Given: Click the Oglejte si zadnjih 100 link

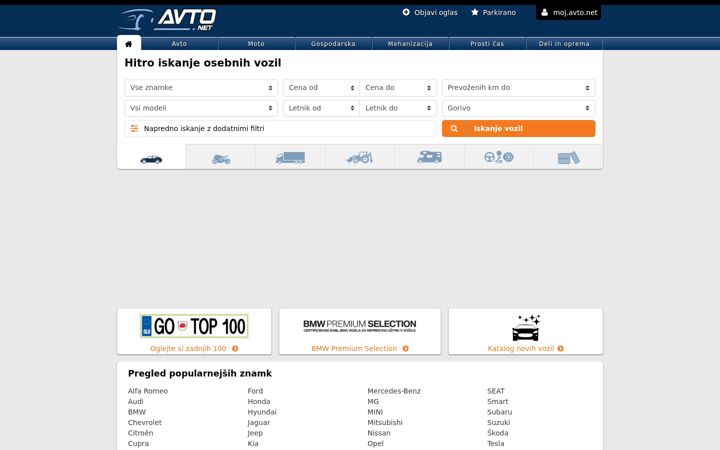Looking at the screenshot, I should coord(188,349).
